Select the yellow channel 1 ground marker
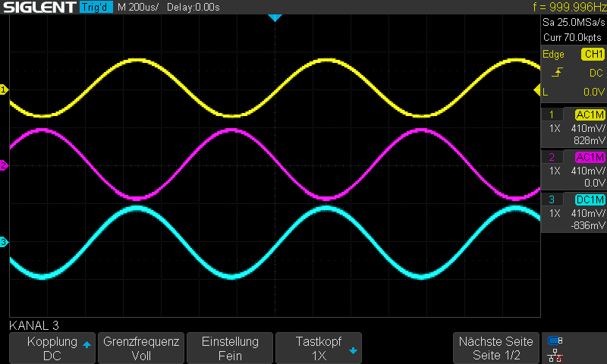The height and width of the screenshot is (364, 607). [x=4, y=90]
